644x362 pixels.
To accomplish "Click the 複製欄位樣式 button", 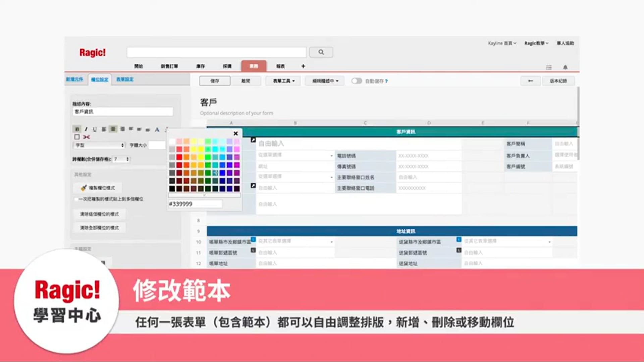I will click(x=98, y=188).
